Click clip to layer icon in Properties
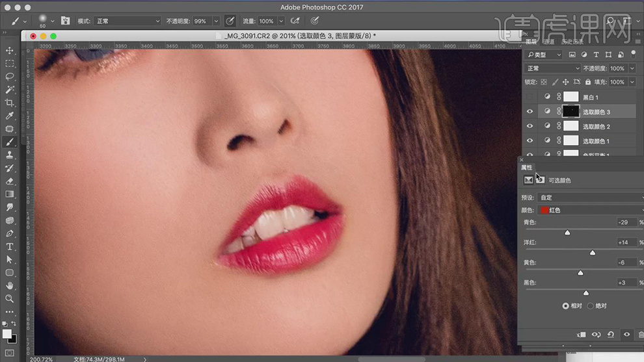 (581, 335)
